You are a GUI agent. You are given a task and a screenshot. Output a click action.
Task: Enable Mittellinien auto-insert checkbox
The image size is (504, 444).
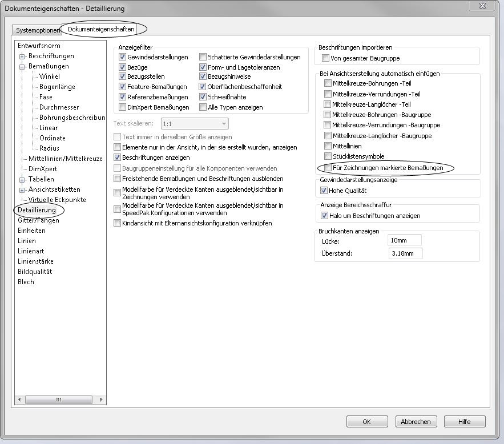(x=328, y=146)
